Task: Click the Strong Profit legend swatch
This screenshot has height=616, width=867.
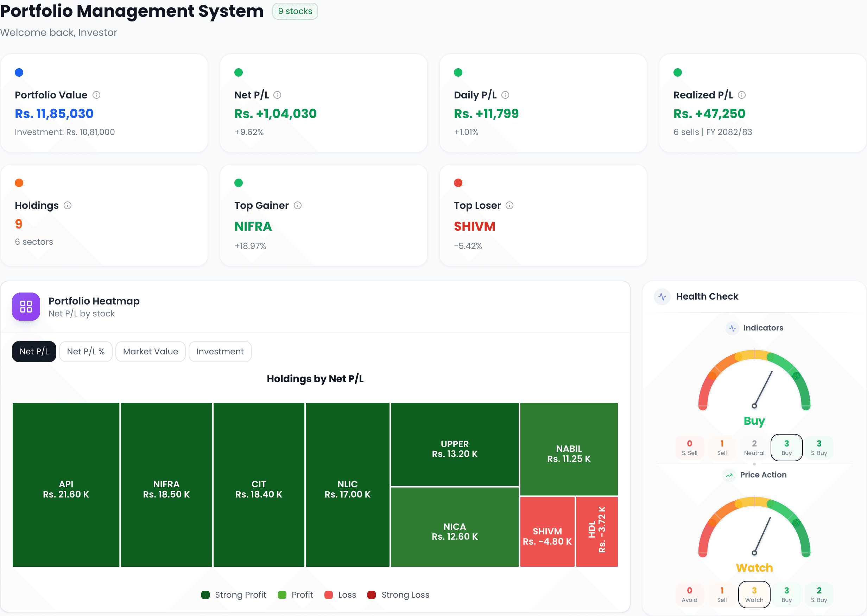Action: click(x=205, y=595)
